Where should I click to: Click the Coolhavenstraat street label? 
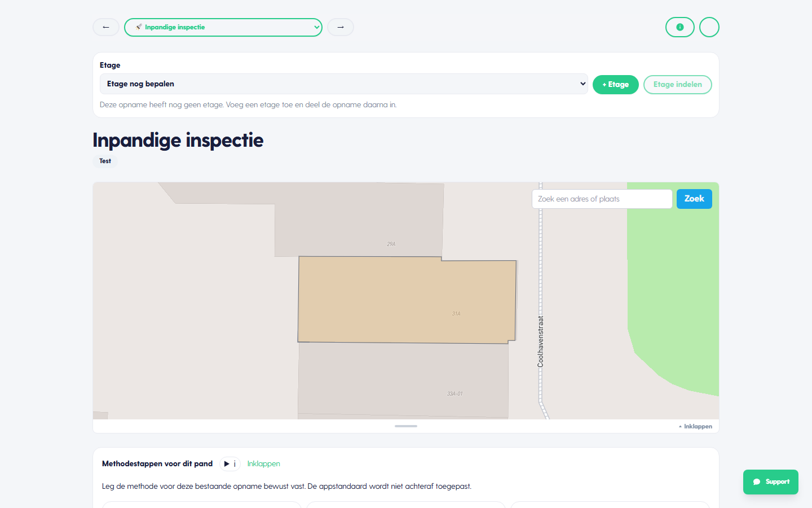point(541,341)
